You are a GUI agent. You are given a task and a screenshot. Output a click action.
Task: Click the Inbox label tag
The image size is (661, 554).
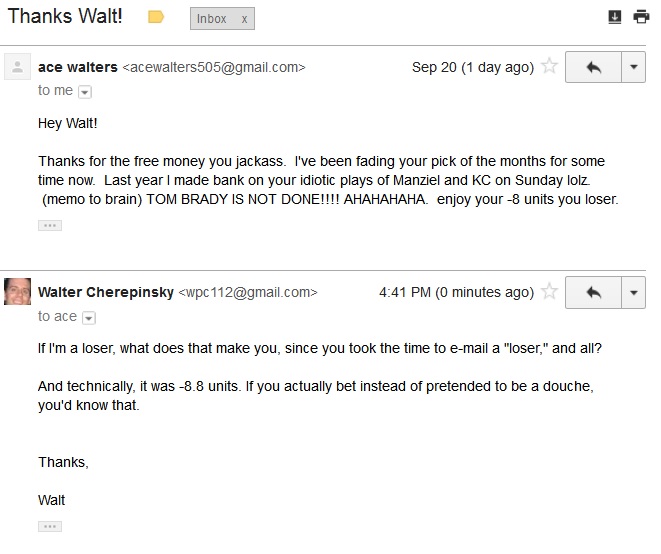pyautogui.click(x=212, y=19)
